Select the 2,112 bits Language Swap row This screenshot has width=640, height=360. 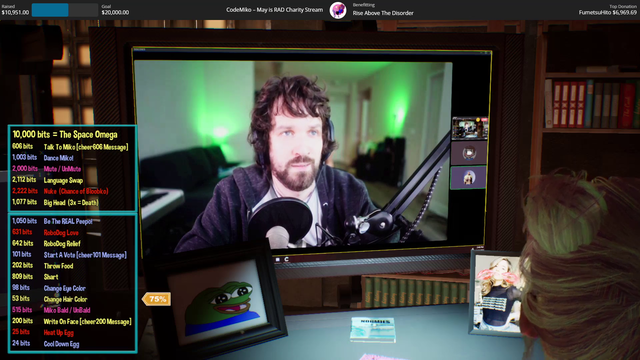(x=47, y=180)
